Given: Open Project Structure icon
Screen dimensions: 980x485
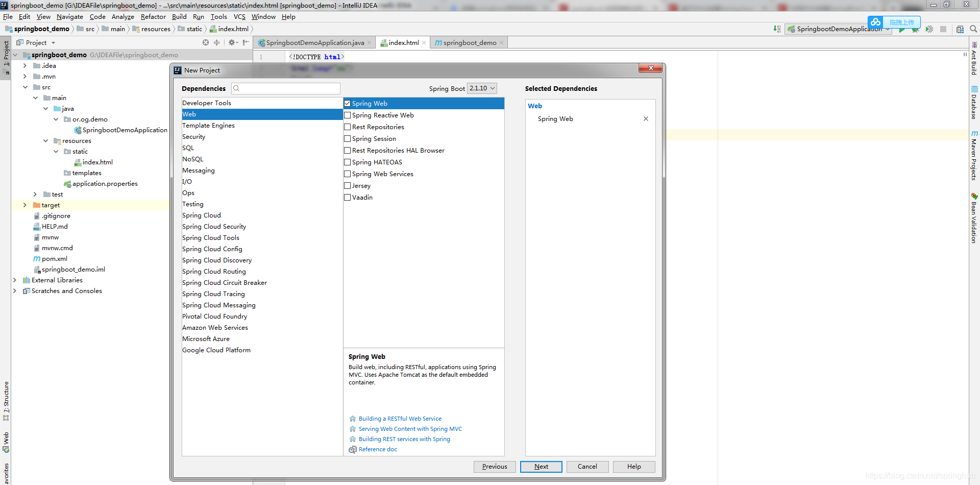Looking at the screenshot, I should click(x=960, y=29).
